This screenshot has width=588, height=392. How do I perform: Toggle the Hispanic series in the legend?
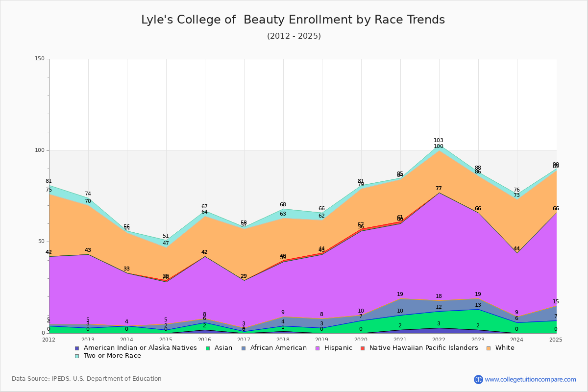pyautogui.click(x=333, y=348)
